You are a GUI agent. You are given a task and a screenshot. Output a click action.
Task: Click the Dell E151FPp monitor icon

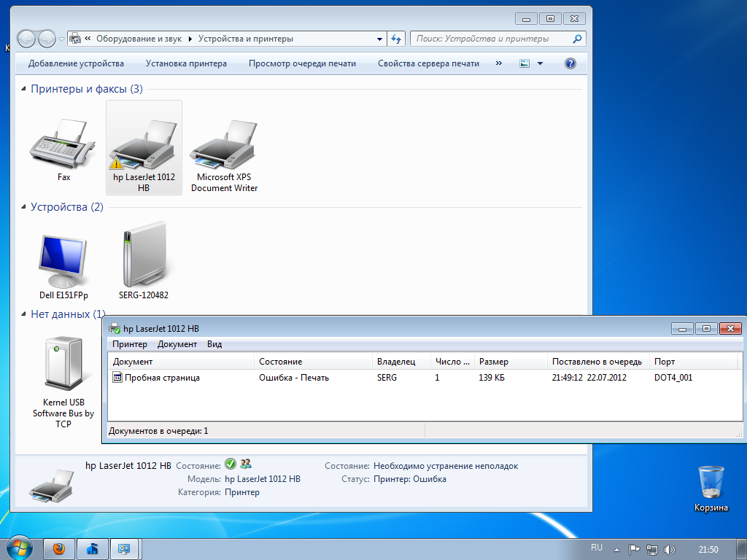coord(63,262)
